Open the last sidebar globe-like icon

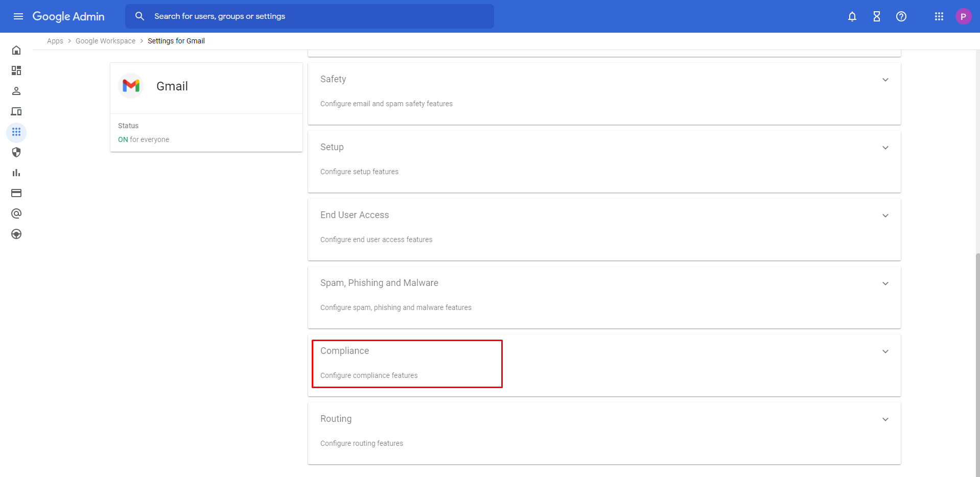(x=16, y=234)
